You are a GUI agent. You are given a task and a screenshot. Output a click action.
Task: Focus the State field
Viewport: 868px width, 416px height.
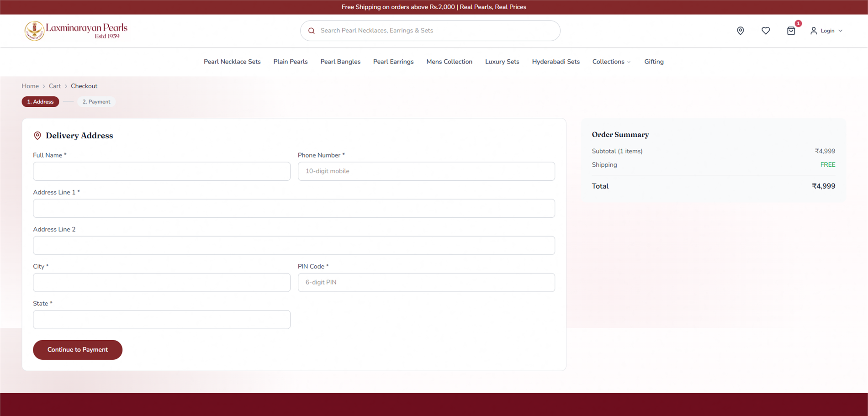point(162,320)
